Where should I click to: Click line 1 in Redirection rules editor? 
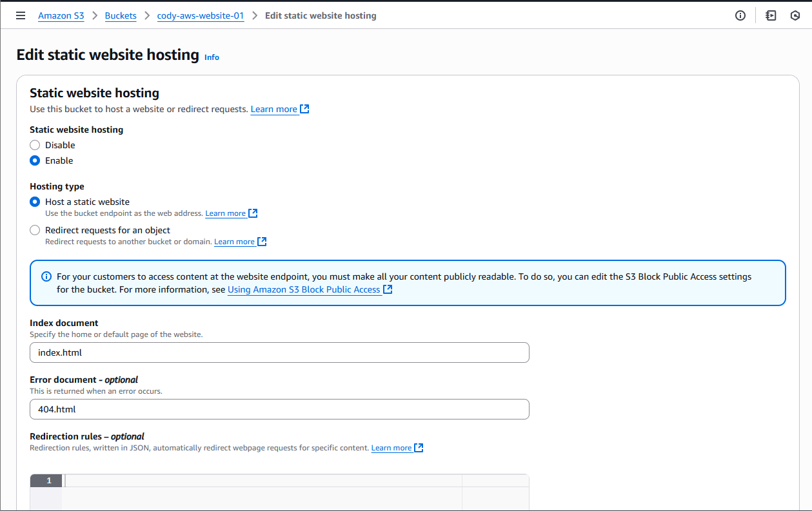[x=258, y=481]
